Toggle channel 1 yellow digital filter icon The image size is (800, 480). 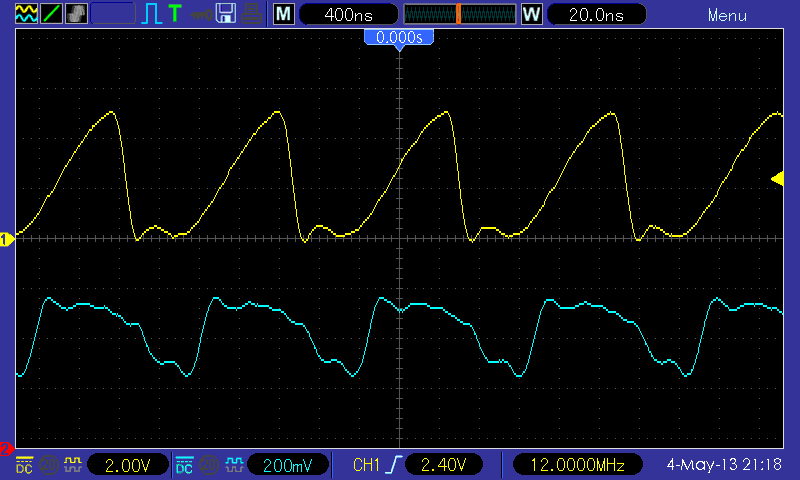[x=72, y=465]
